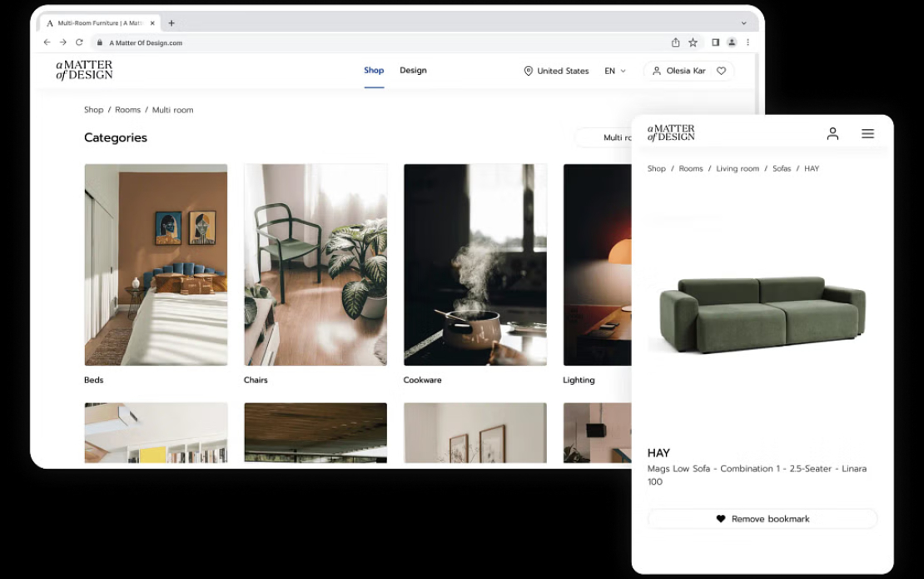Open the Lighting category thumbnail
Image resolution: width=924 pixels, height=579 pixels.
click(x=597, y=265)
